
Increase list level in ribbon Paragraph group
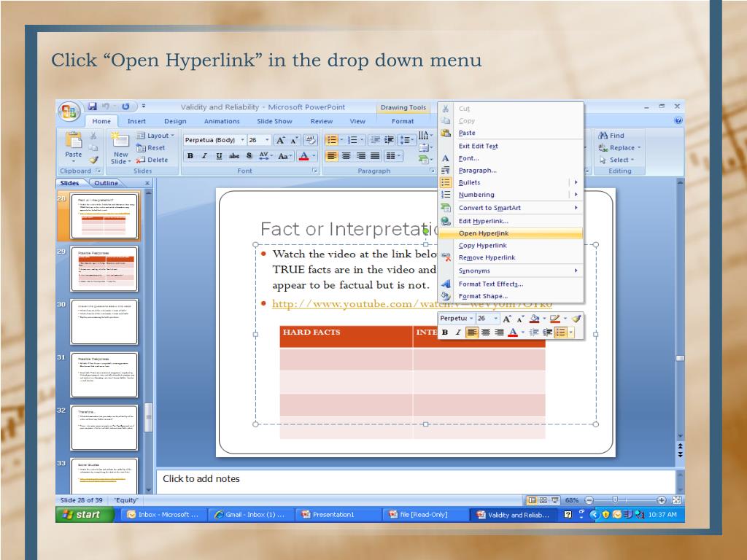click(390, 140)
